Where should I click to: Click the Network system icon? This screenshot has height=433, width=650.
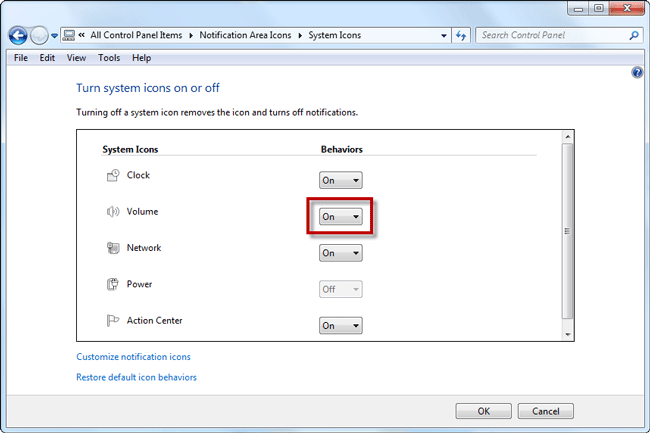[x=113, y=248]
